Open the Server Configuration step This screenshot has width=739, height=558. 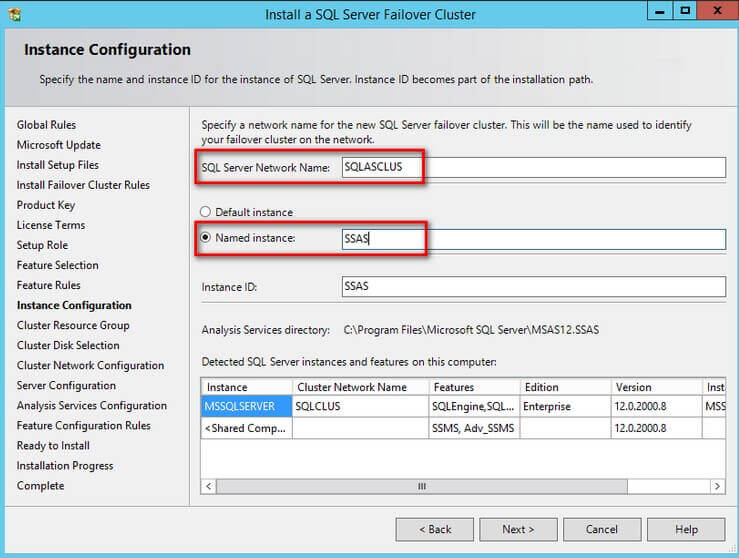[x=66, y=385]
